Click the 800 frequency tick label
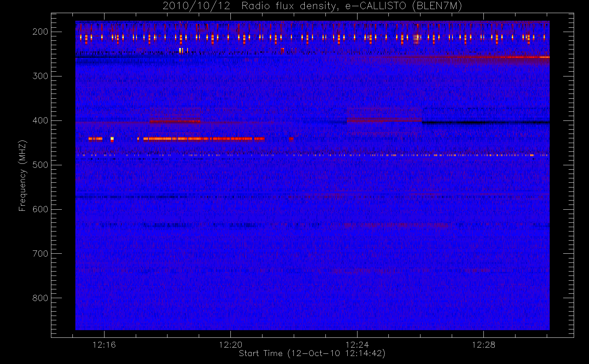Viewport: 589px width, 364px height. pos(40,298)
